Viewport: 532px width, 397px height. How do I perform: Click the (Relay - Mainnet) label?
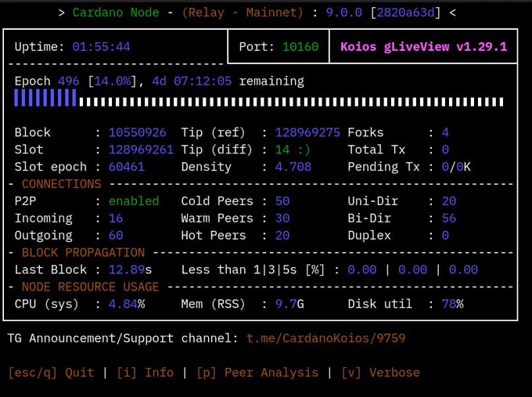tap(243, 13)
